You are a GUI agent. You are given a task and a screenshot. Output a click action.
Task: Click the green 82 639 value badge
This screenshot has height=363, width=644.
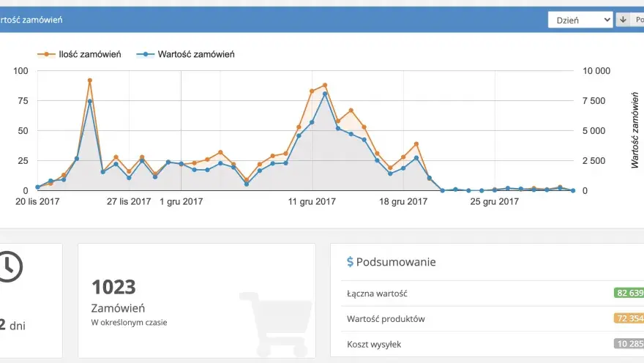tap(629, 293)
